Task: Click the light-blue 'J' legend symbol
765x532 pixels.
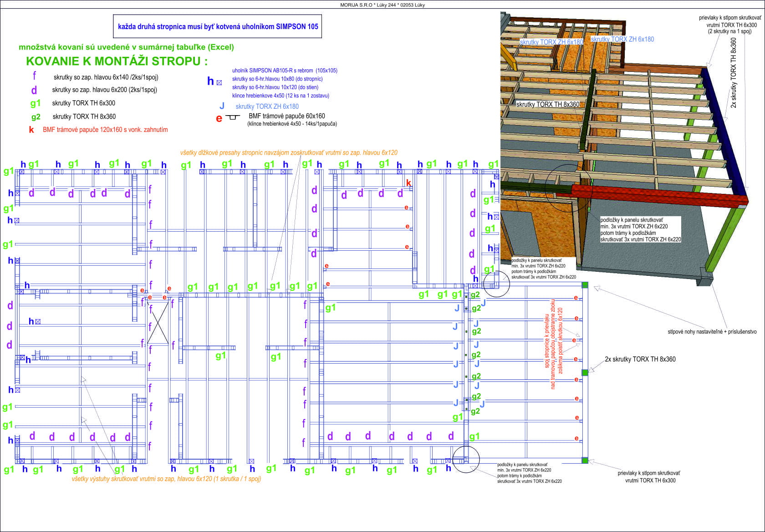Action: tap(222, 106)
